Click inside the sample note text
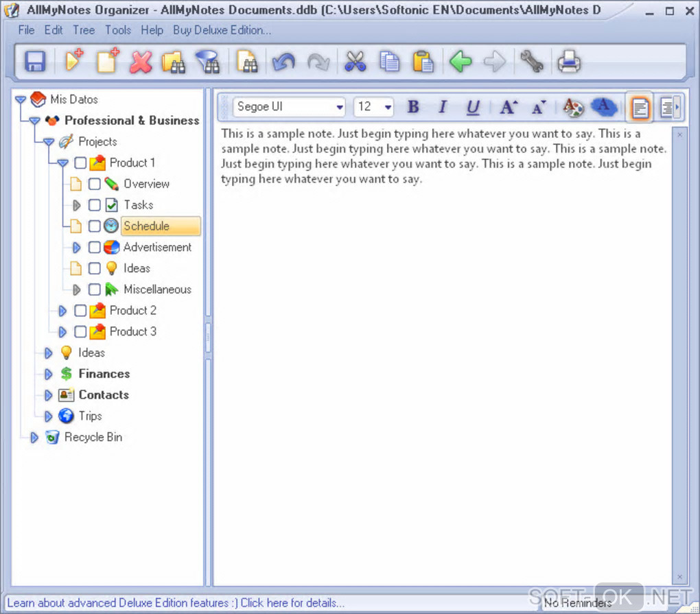The width and height of the screenshot is (700, 614). tap(443, 156)
